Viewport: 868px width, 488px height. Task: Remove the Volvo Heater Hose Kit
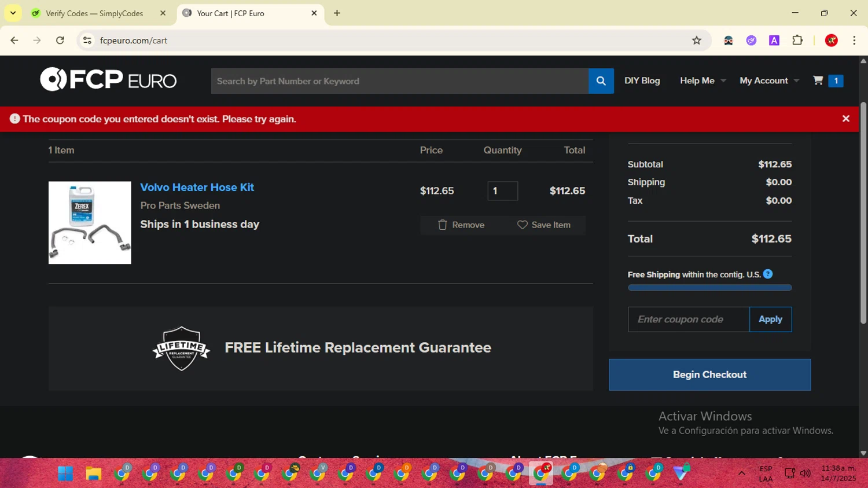[x=461, y=225]
